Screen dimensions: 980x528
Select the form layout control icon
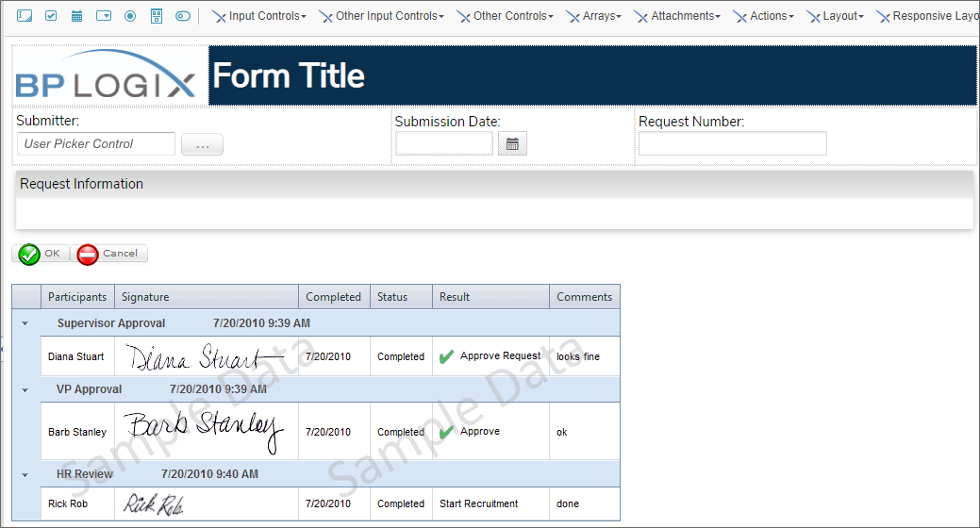point(157,16)
